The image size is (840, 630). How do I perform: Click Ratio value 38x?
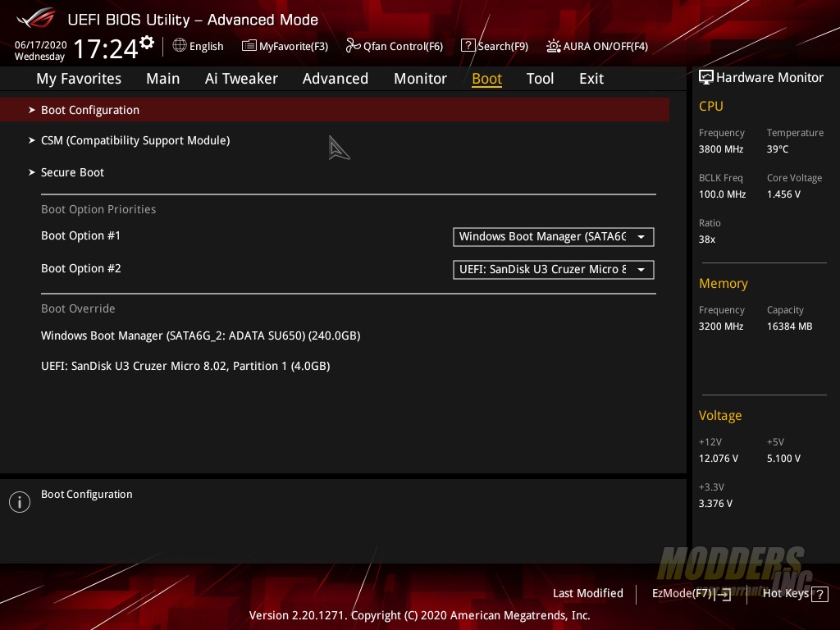[x=706, y=240]
